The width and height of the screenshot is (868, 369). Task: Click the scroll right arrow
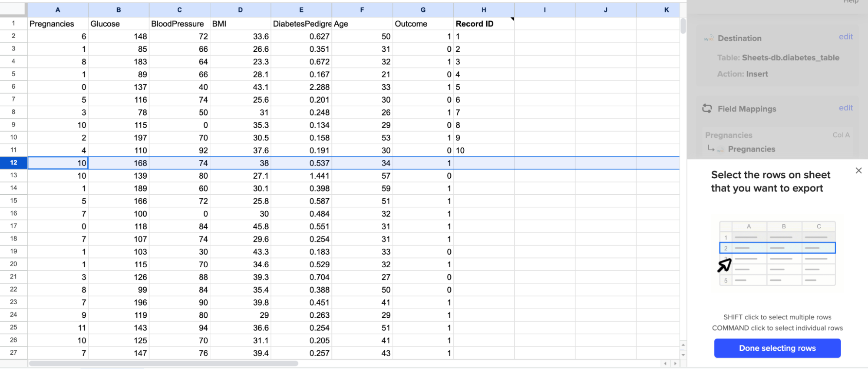675,363
